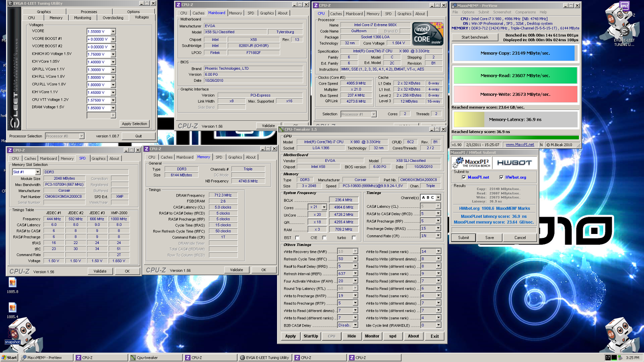Open the Precharge Delay (tRAS) dropdown
Image resolution: width=644 pixels, height=362 pixels.
tap(438, 228)
